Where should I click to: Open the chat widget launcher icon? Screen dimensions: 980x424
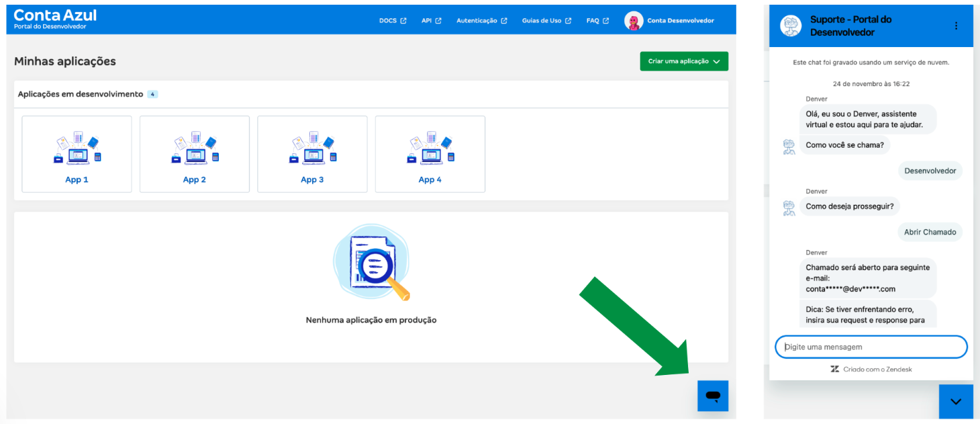click(x=713, y=396)
